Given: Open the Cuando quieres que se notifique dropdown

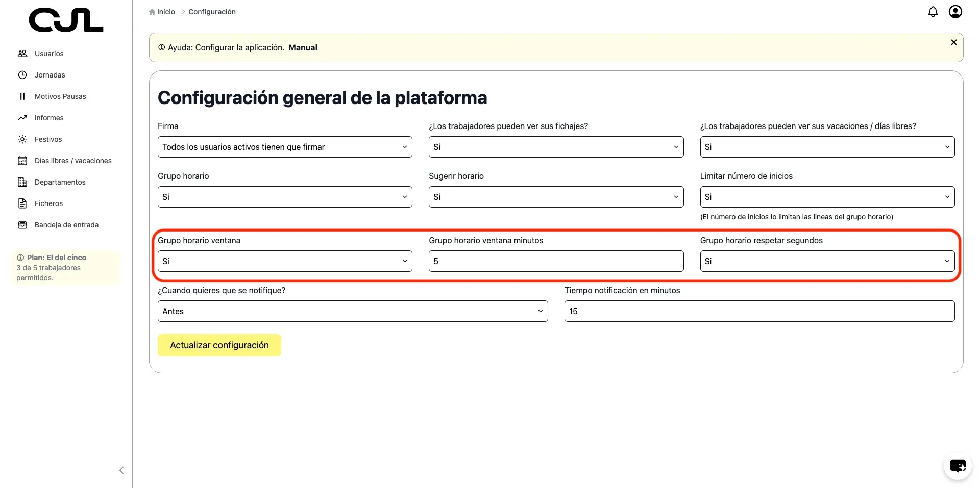Looking at the screenshot, I should pos(353,311).
